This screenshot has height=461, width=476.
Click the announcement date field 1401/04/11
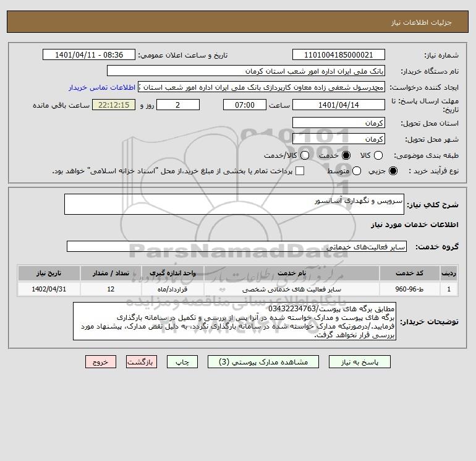[x=89, y=55]
